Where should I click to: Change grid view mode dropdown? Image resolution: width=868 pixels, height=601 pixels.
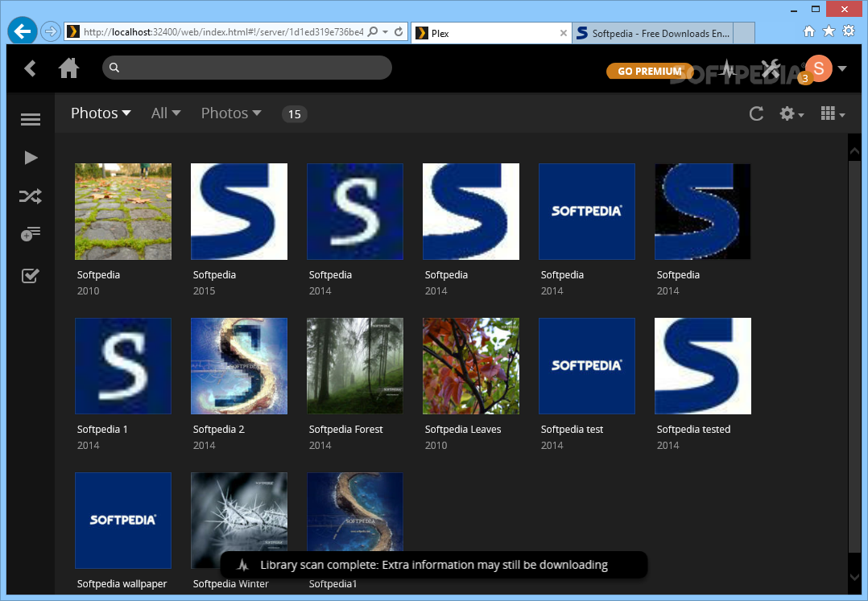coord(833,114)
